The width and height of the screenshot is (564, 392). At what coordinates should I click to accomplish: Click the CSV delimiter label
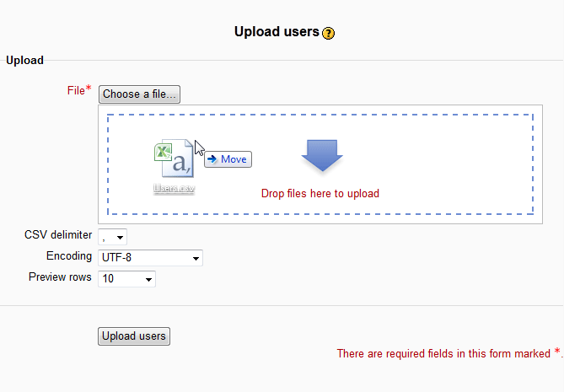pos(58,235)
